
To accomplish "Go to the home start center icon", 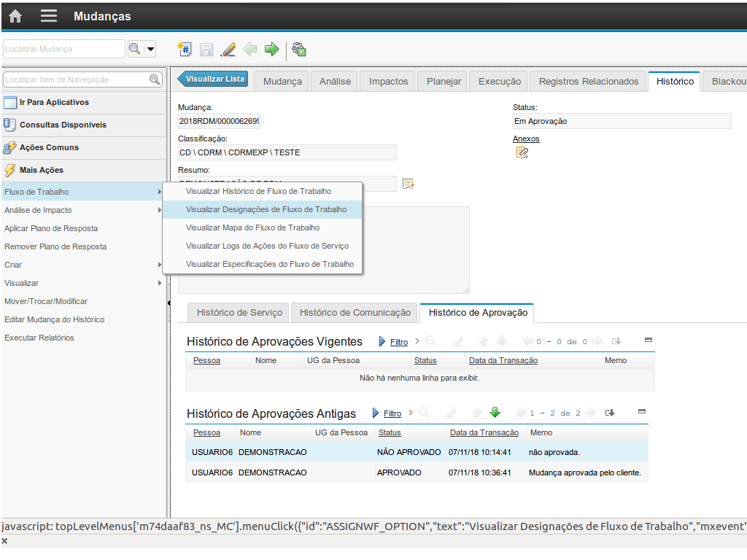I will 15,16.
